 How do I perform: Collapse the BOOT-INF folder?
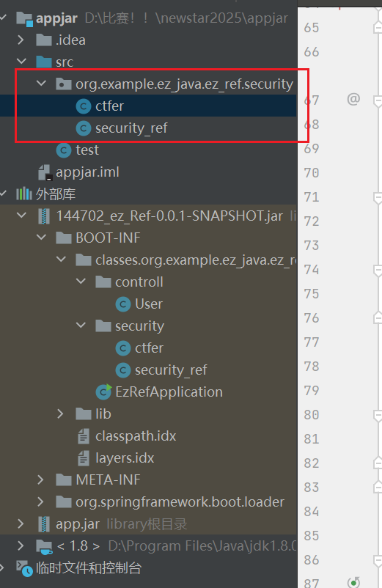click(41, 238)
